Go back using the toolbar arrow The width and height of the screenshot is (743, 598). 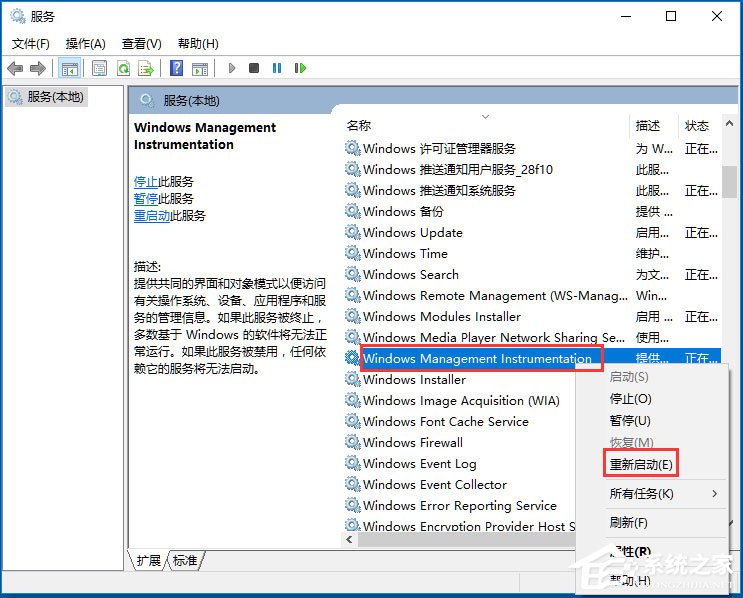(15, 69)
